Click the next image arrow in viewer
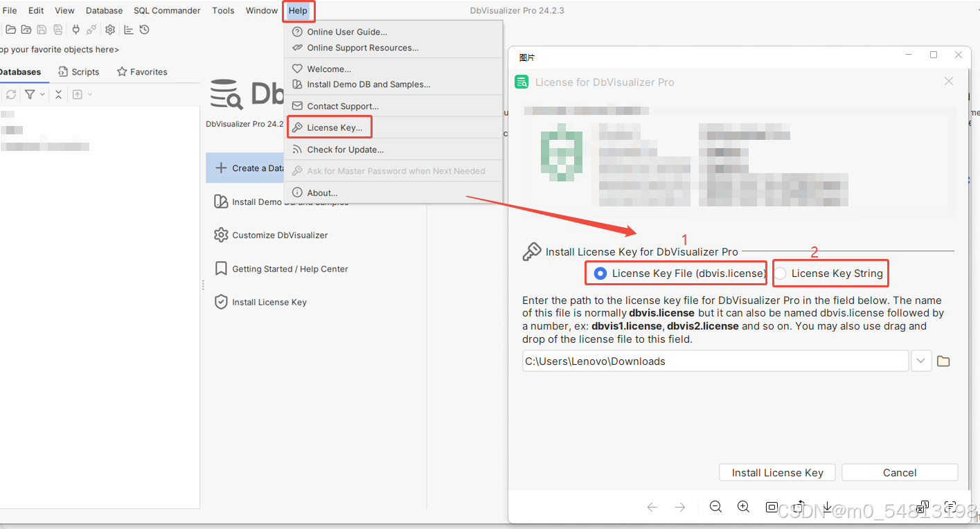The height and width of the screenshot is (529, 980). click(680, 507)
